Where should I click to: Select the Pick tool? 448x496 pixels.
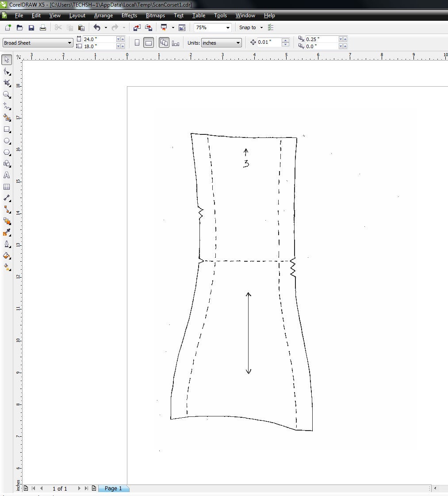coord(7,59)
